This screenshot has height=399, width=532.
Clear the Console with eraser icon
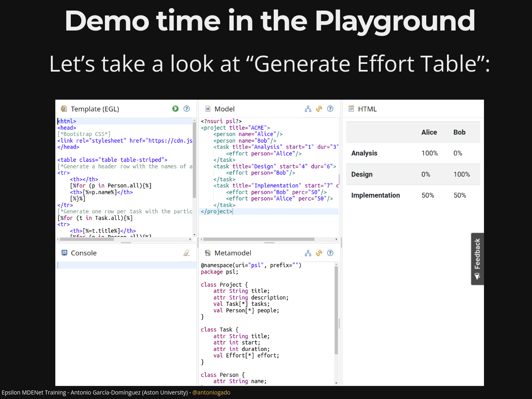pyautogui.click(x=187, y=253)
